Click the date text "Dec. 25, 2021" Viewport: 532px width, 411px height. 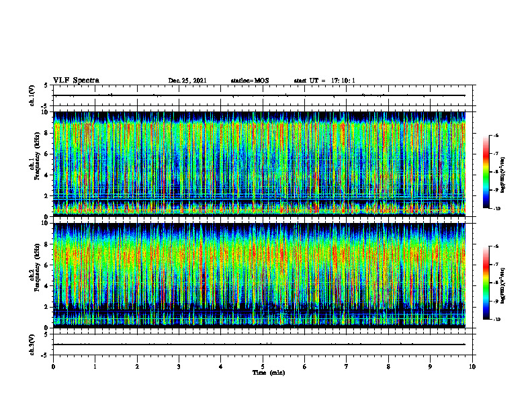(x=187, y=81)
